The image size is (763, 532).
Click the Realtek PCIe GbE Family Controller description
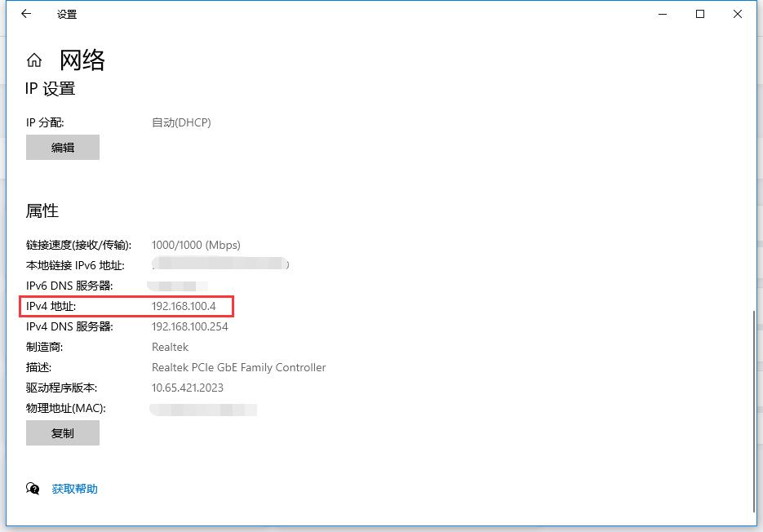pos(238,367)
